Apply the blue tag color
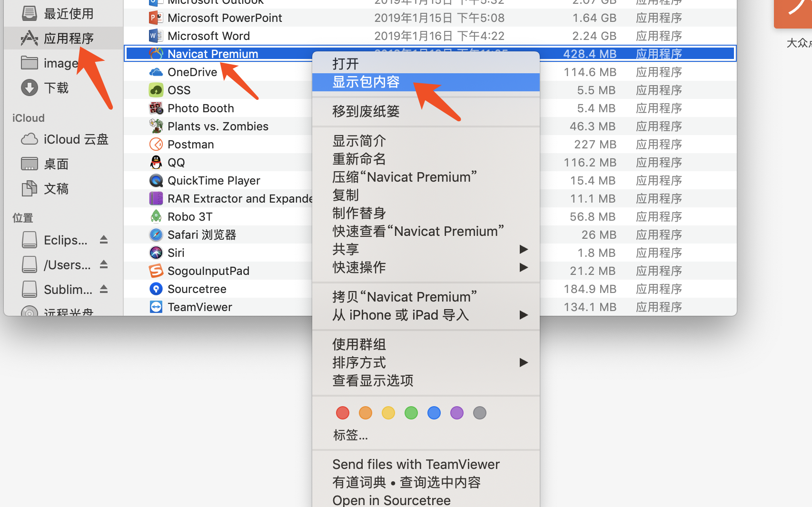 click(434, 413)
